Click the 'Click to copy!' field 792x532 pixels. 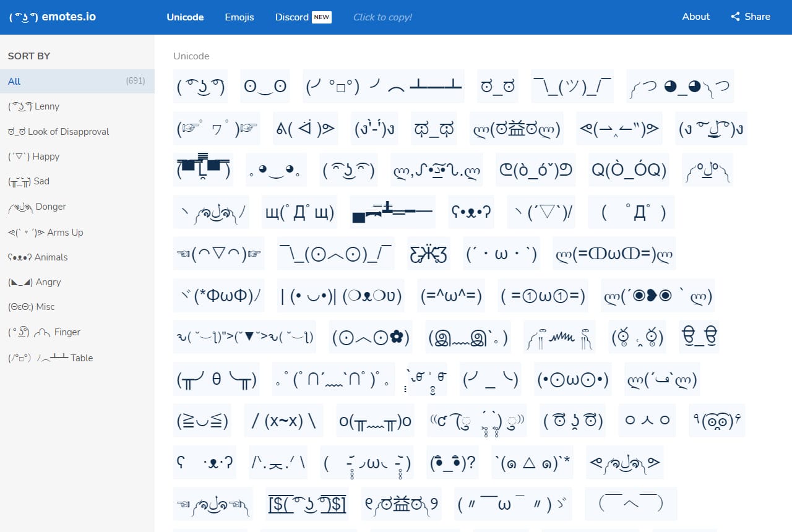382,17
